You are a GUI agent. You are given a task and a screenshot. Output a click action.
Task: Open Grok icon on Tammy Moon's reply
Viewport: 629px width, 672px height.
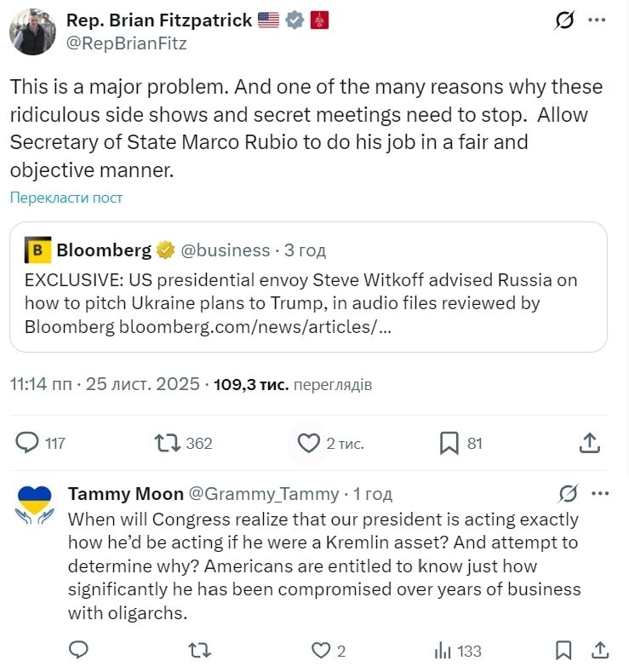coord(569,494)
